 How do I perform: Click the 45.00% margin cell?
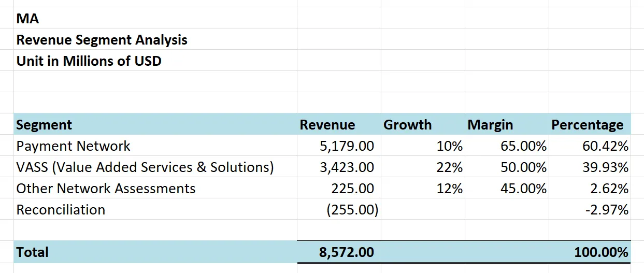tap(523, 189)
